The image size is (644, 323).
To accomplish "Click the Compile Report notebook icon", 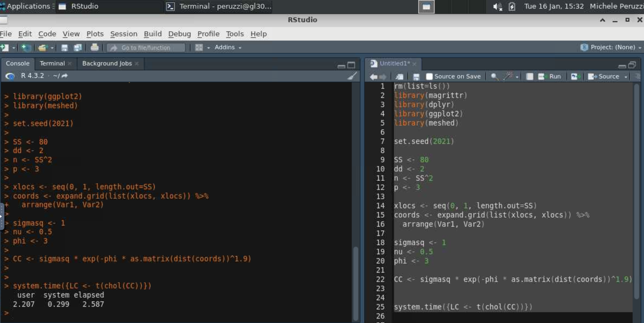I will pos(530,77).
